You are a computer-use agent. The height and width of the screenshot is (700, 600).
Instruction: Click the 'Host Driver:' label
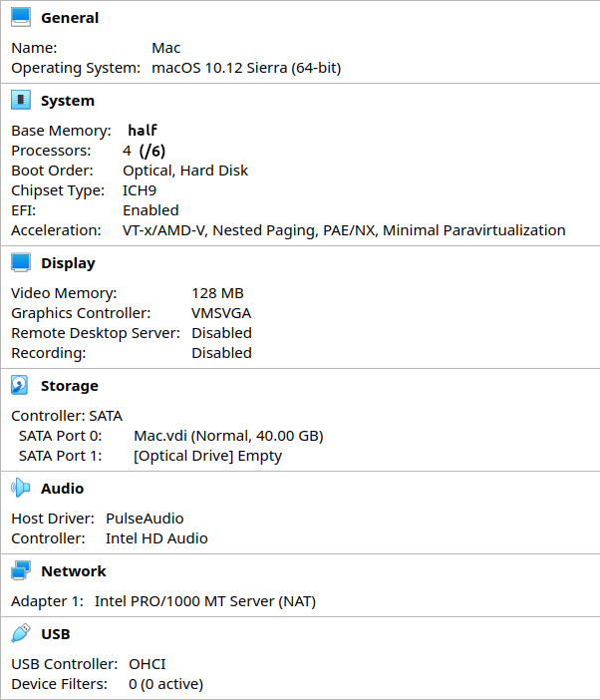pyautogui.click(x=53, y=519)
